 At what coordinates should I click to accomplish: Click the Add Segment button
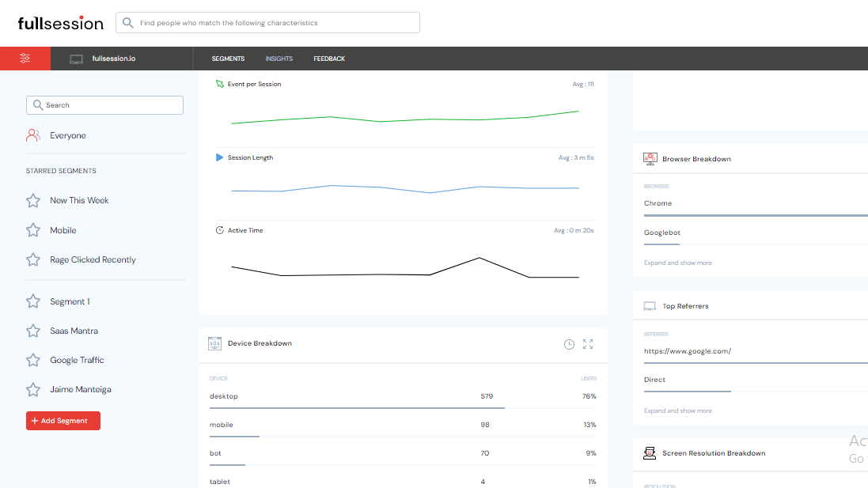63,420
